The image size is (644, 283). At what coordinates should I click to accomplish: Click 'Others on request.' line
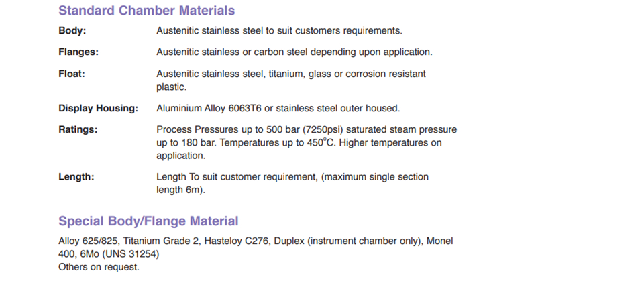point(99,267)
